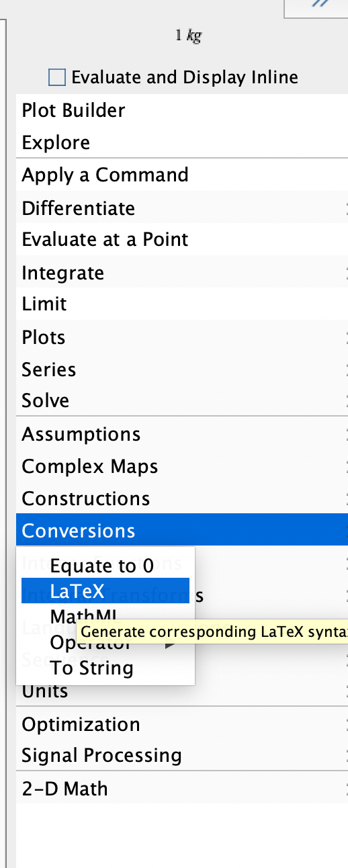
Task: Open the Units submenu
Action: 182,691
